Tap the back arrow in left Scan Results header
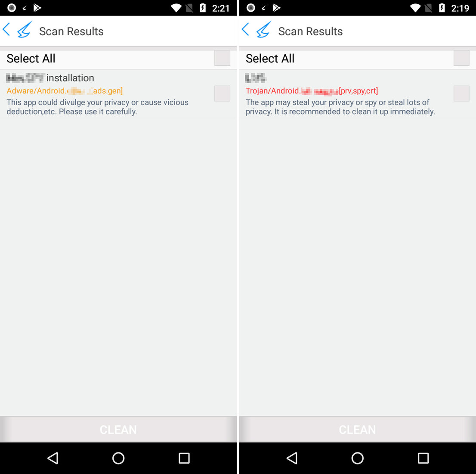Screen dimensions: 476x474 point(6,30)
